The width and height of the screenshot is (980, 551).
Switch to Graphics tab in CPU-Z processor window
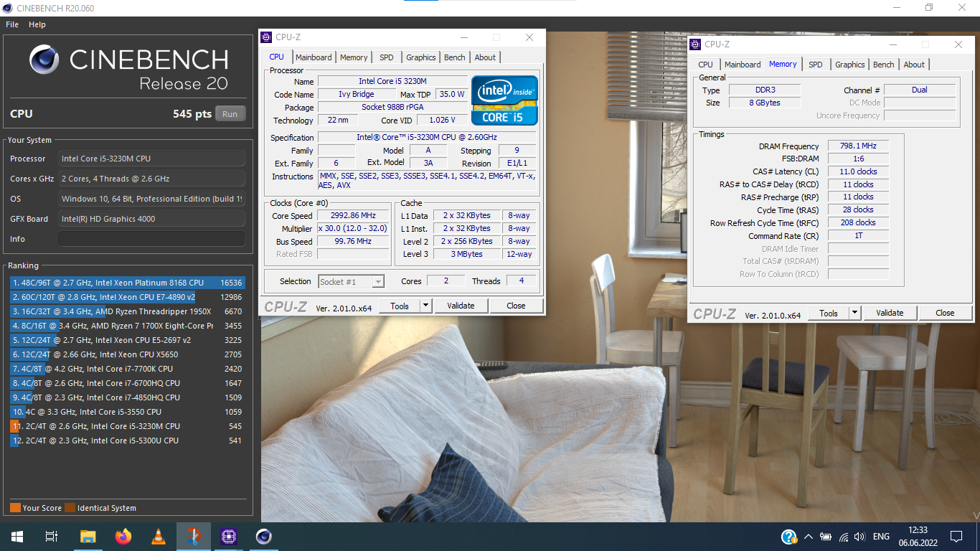coord(421,57)
